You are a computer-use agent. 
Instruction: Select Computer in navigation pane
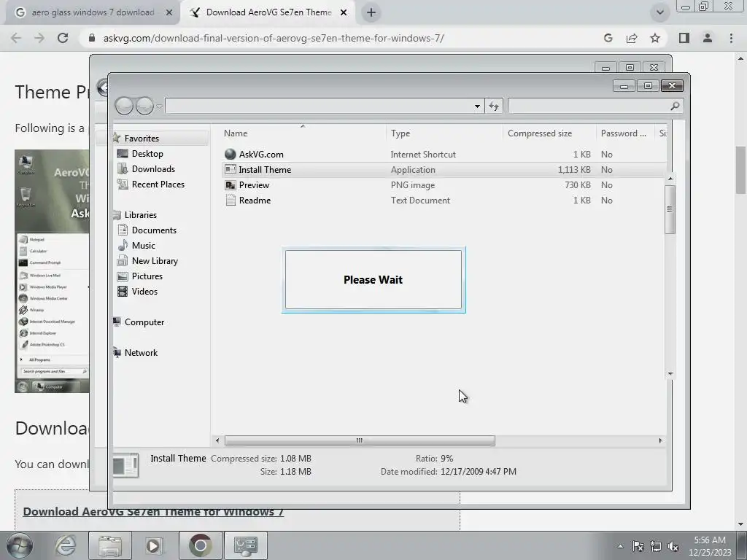[x=144, y=322]
